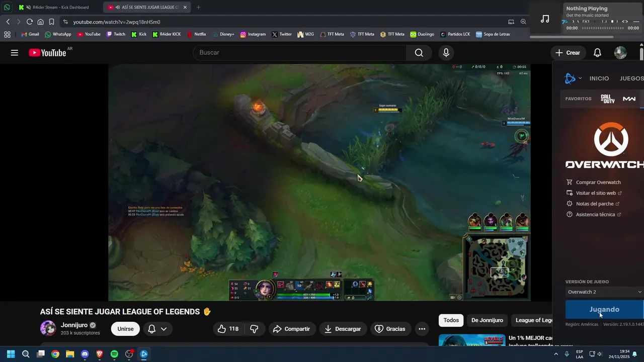Open the Netflix bookmark
The width and height of the screenshot is (644, 362).
(196, 34)
